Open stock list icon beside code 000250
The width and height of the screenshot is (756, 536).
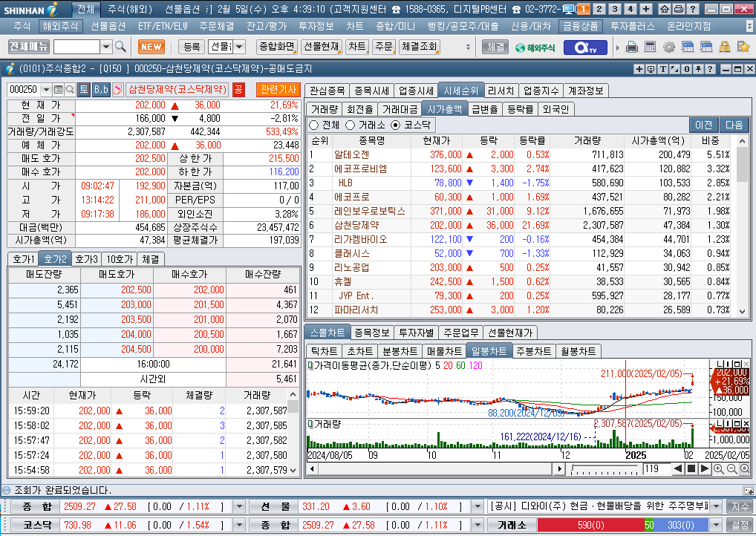pos(59,89)
